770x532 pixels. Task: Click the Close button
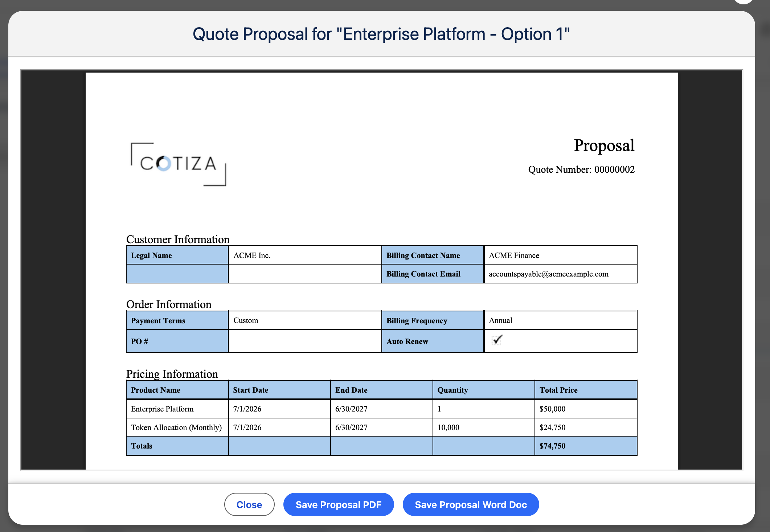click(x=249, y=504)
